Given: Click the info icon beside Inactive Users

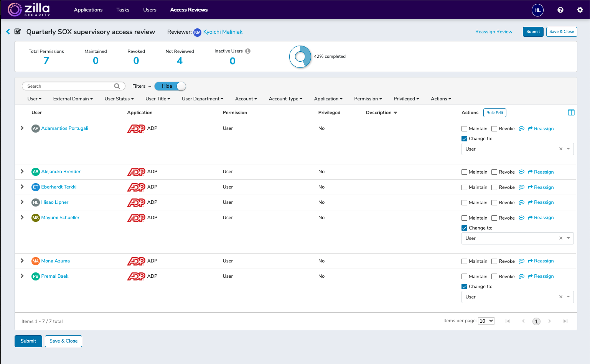Looking at the screenshot, I should click(x=248, y=51).
